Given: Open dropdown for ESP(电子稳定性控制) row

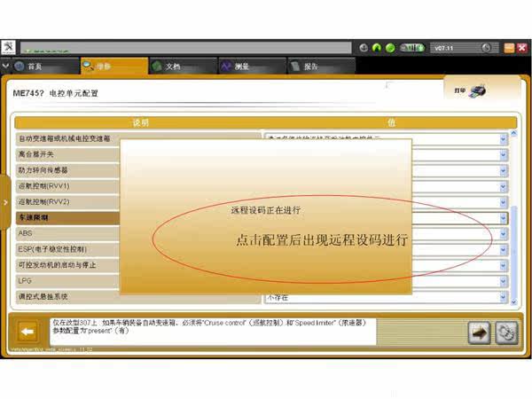Looking at the screenshot, I should pyautogui.click(x=503, y=250).
